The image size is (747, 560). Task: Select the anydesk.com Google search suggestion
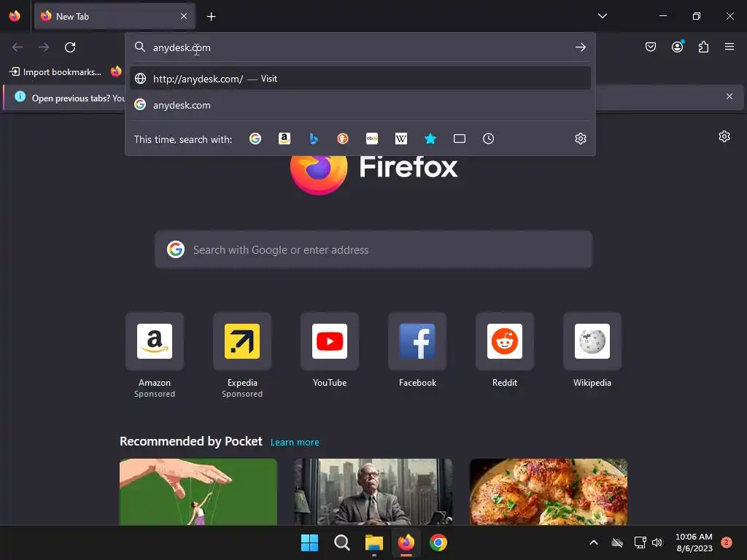(360, 105)
